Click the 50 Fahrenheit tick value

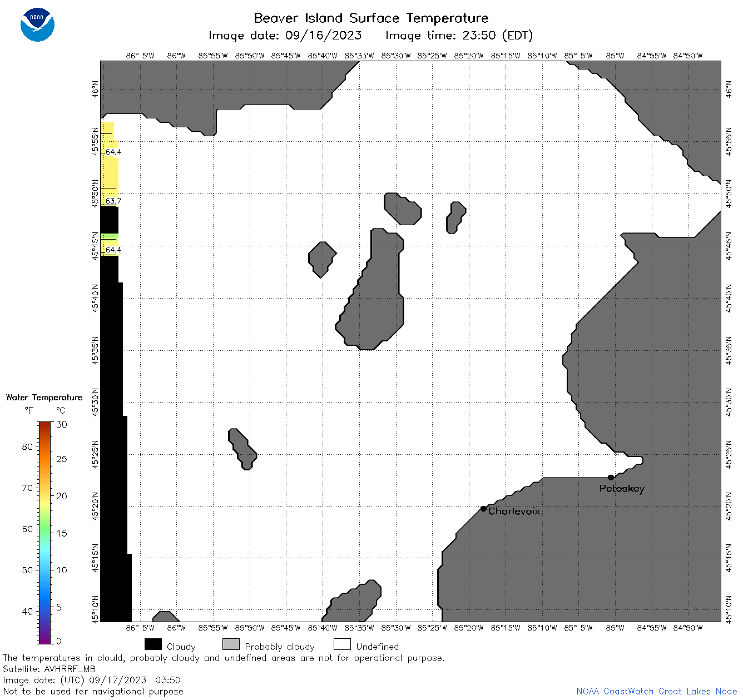tap(27, 570)
